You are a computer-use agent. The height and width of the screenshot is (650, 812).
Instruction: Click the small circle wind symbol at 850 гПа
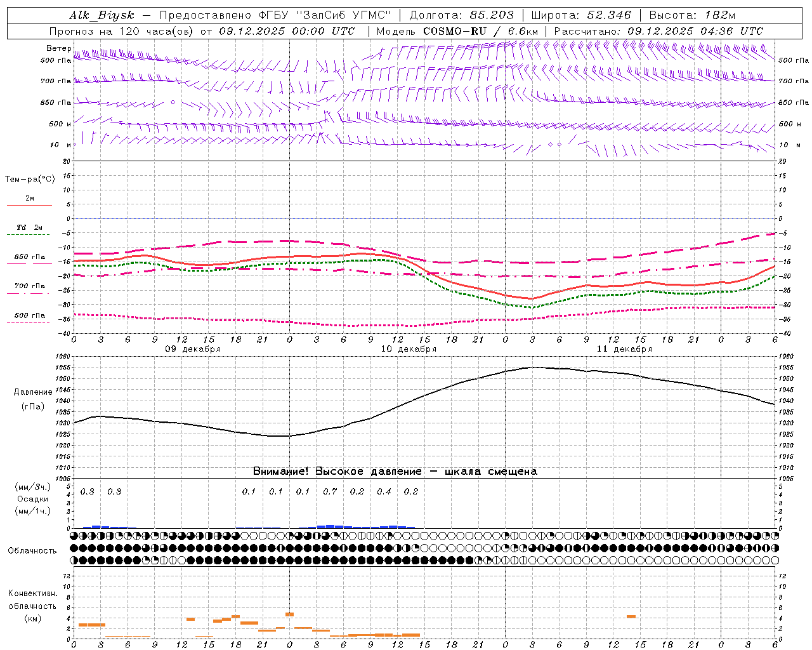pyautogui.click(x=173, y=102)
